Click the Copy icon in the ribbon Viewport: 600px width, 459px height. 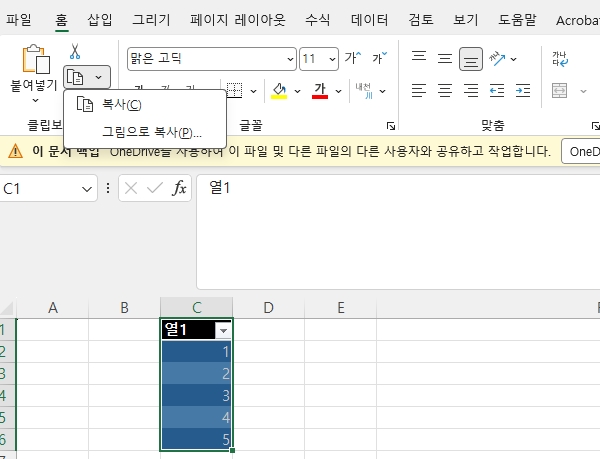coord(75,77)
